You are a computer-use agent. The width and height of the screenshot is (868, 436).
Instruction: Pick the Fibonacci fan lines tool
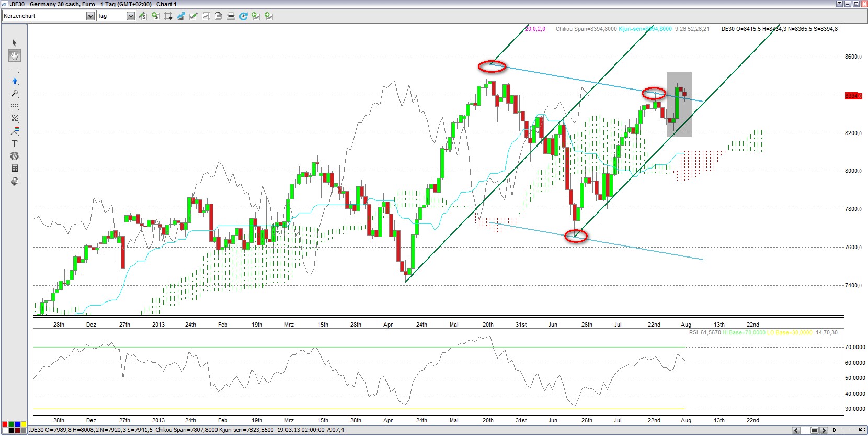pos(14,119)
